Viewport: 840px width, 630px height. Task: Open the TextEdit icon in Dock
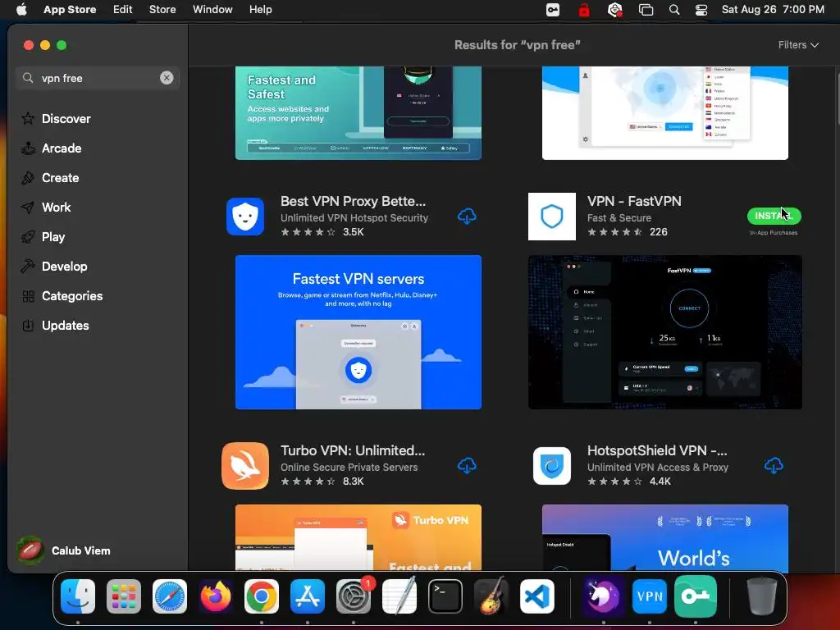[399, 596]
